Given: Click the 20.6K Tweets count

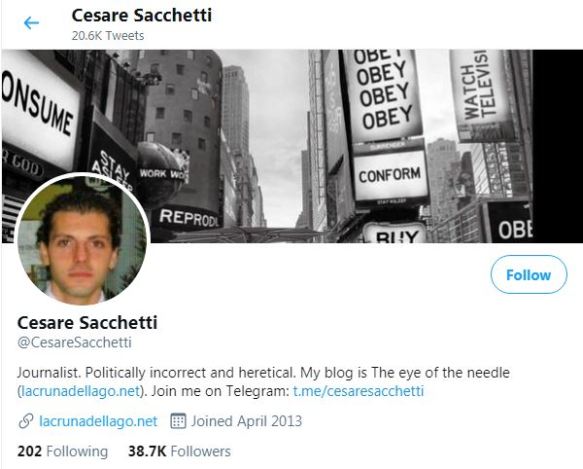Looking at the screenshot, I should pos(108,36).
